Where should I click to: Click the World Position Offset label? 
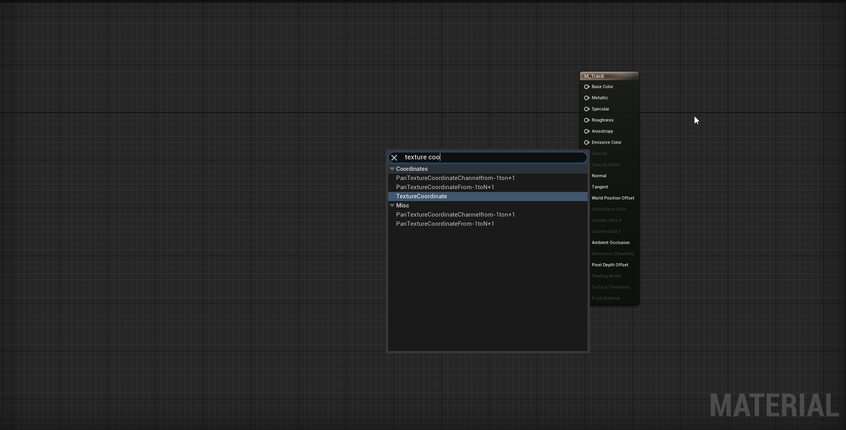pyautogui.click(x=612, y=198)
